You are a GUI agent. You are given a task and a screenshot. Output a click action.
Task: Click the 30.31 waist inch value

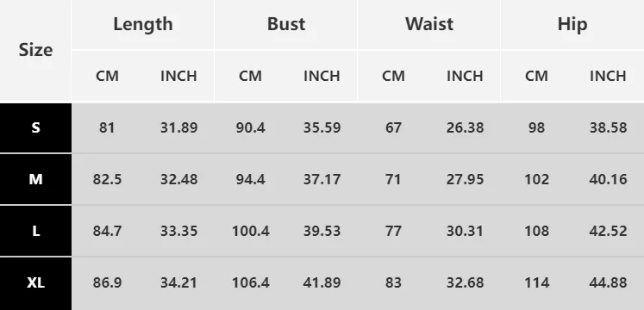tap(465, 231)
